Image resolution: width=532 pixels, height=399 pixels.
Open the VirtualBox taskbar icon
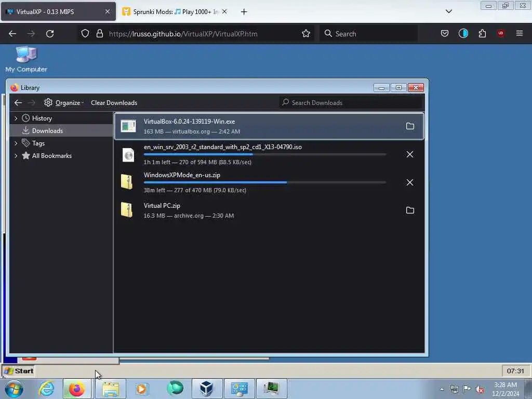(206, 389)
